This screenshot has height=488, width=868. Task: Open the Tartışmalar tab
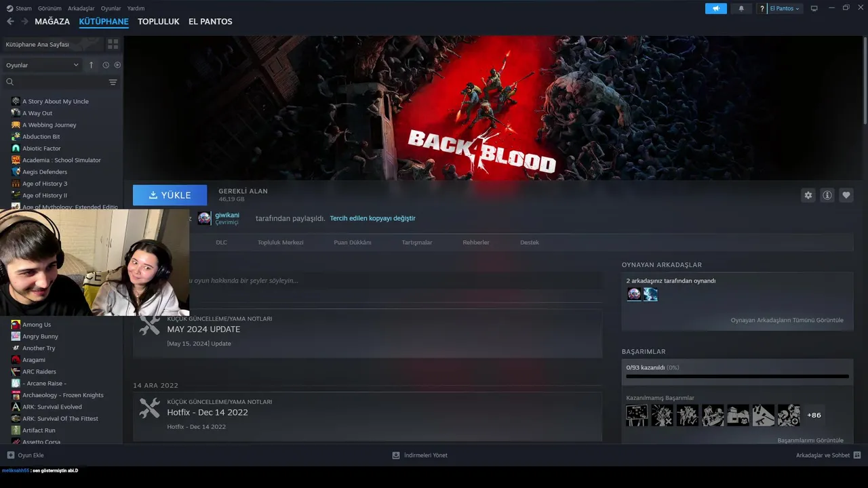[417, 243]
